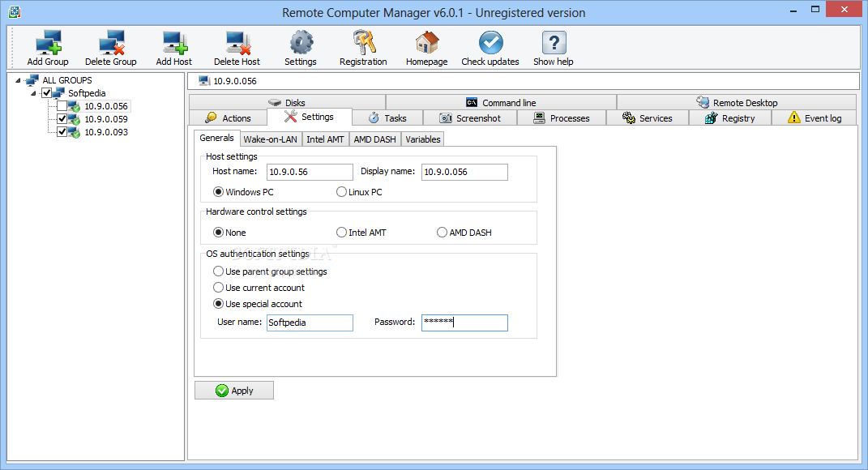The image size is (868, 470).
Task: Click the ALL GROUPS network icon
Action: [32, 80]
